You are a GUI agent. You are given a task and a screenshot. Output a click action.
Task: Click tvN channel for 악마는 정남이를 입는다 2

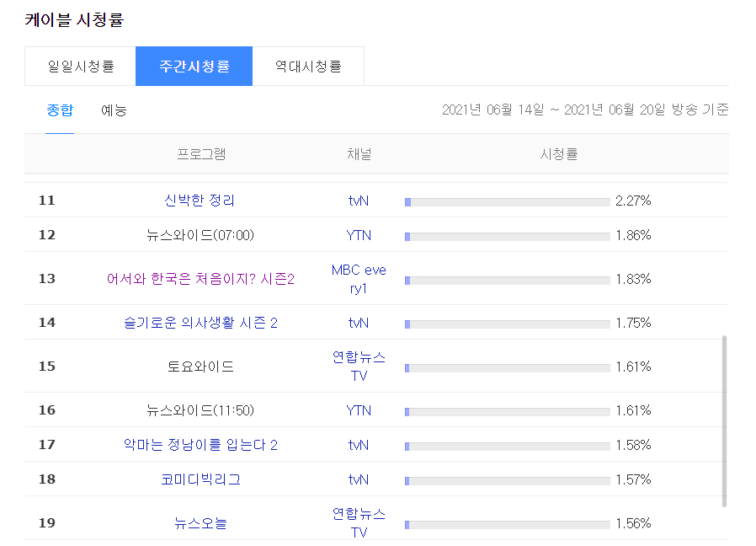click(x=359, y=445)
